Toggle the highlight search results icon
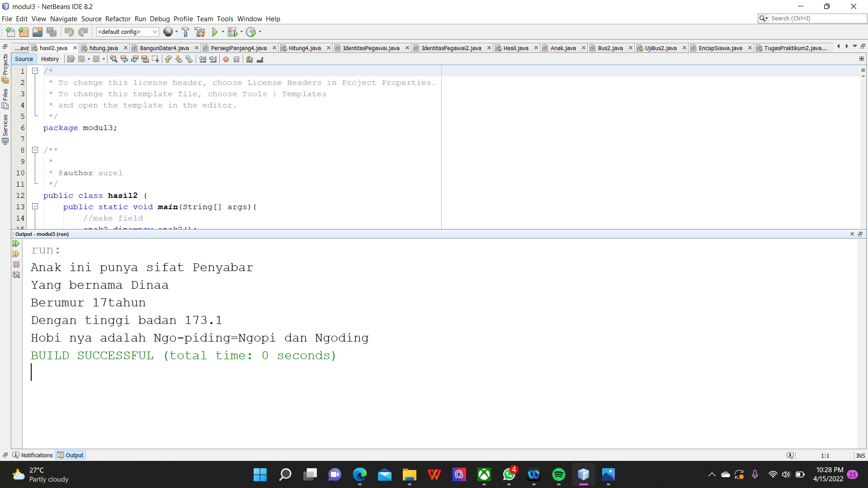Screen dimensions: 868x488 pyautogui.click(x=145, y=59)
